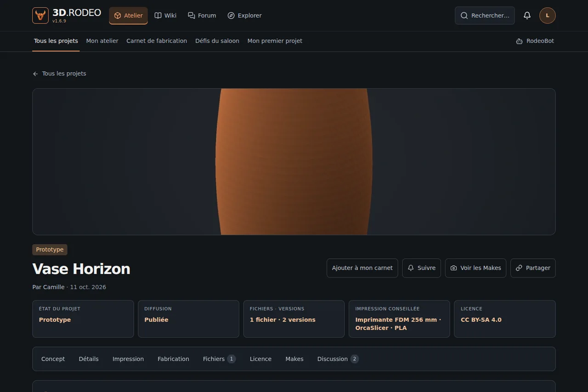Open the Wiki section

point(165,16)
